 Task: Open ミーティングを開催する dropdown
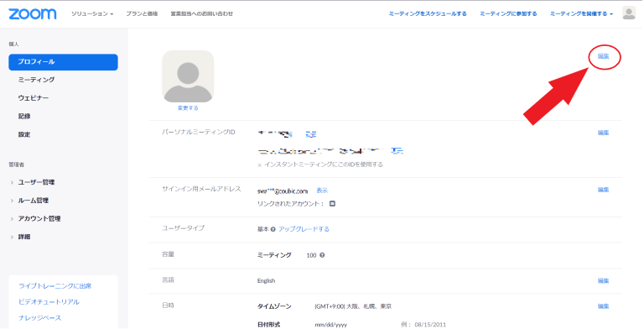(x=581, y=13)
